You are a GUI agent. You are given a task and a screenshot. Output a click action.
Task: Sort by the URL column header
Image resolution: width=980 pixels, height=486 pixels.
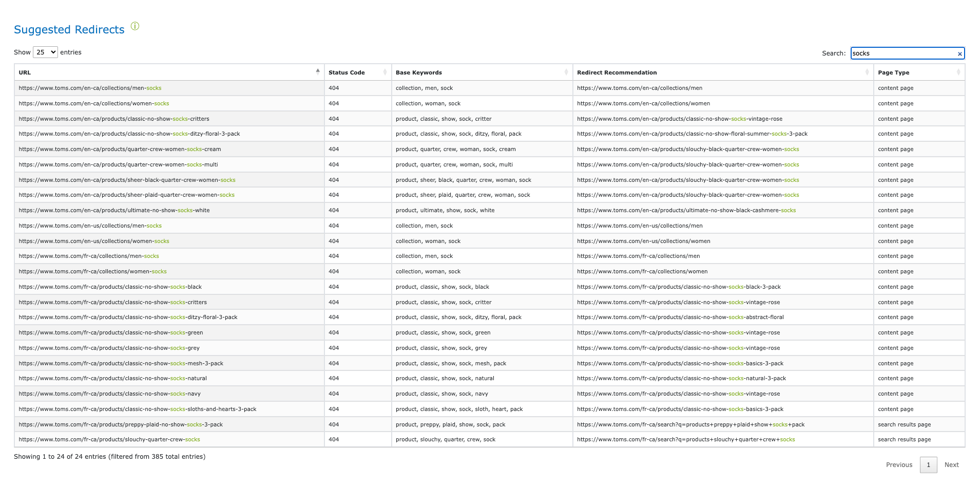(169, 72)
